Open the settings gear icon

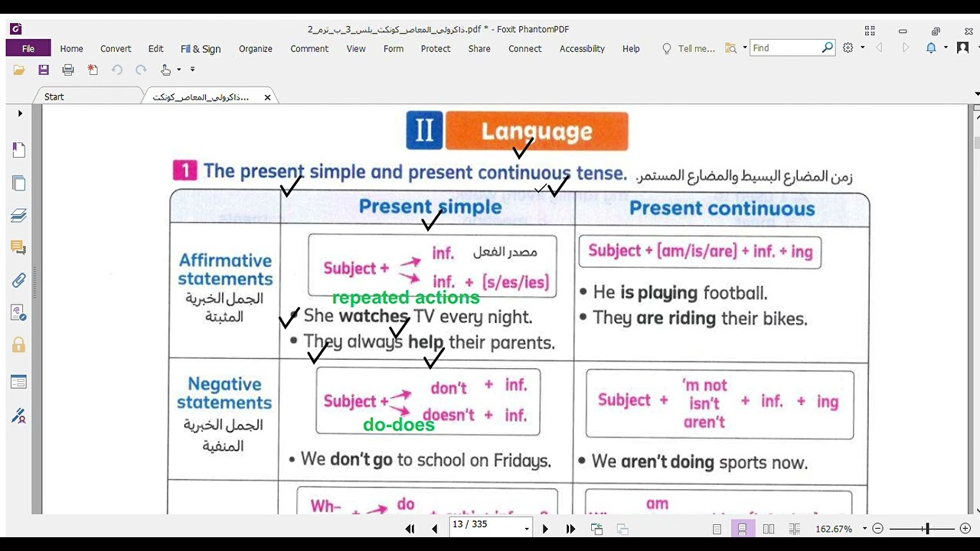[x=848, y=47]
